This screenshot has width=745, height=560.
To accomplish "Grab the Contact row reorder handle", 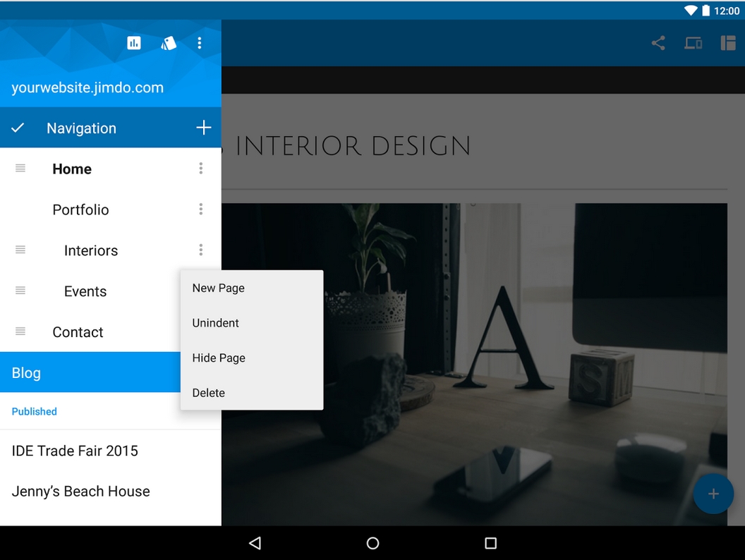I will (x=20, y=331).
